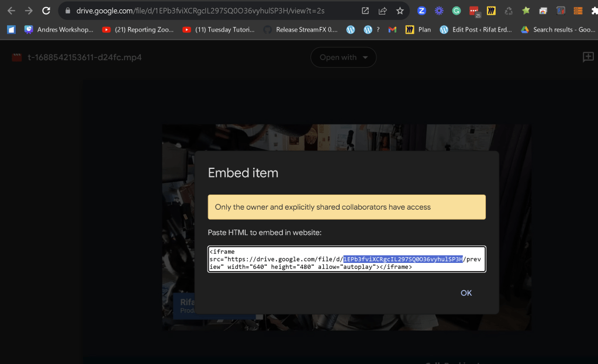Open Tuesday Tutorial YouTube bookmark
The width and height of the screenshot is (598, 364).
(x=219, y=29)
